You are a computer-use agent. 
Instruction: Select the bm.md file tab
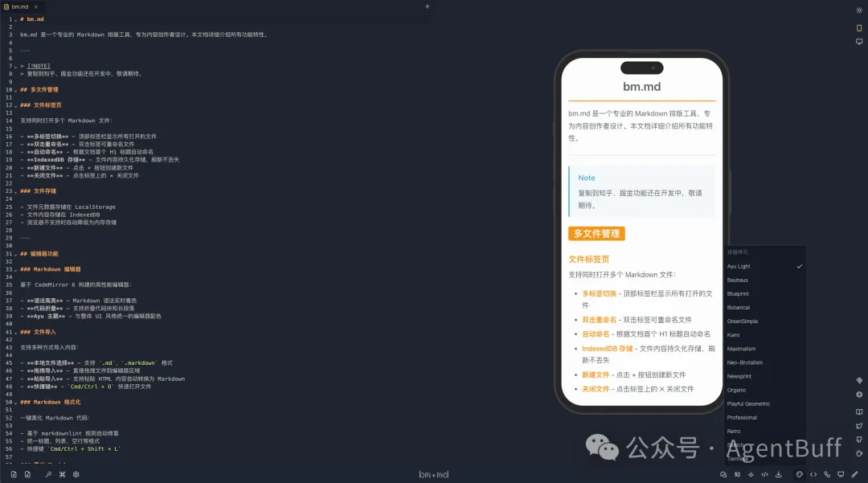click(x=21, y=6)
